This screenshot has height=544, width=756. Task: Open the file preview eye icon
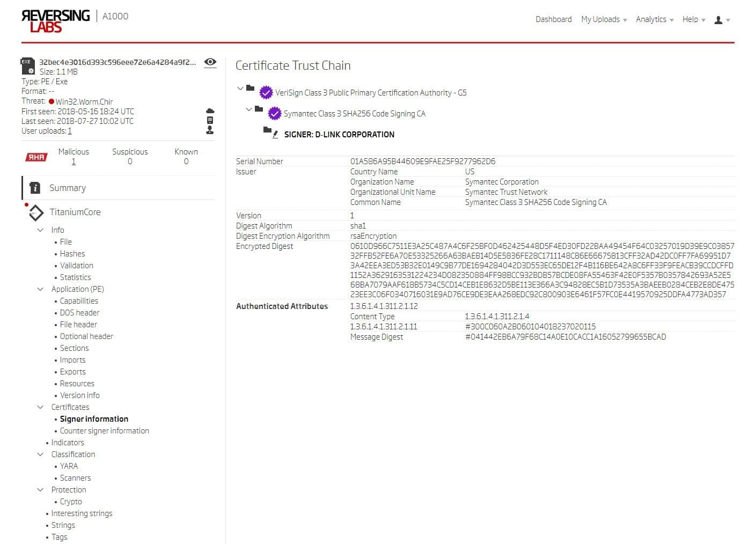[210, 63]
